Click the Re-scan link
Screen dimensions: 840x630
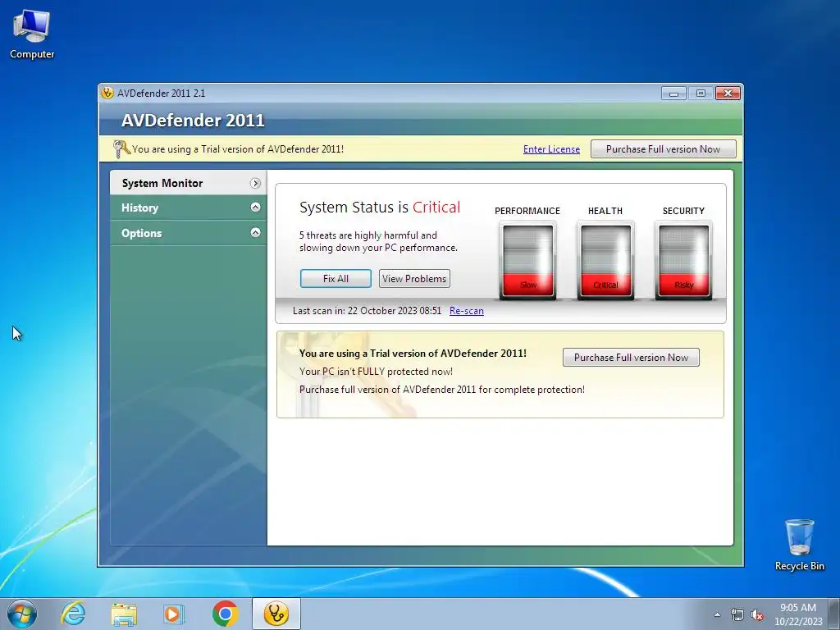[x=467, y=311]
